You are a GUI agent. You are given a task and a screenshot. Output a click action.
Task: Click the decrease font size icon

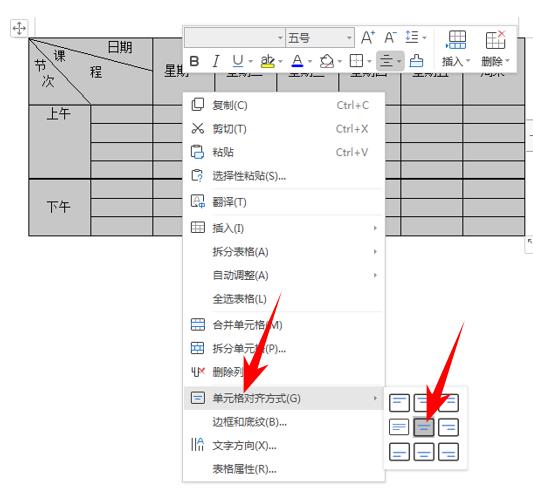[390, 37]
